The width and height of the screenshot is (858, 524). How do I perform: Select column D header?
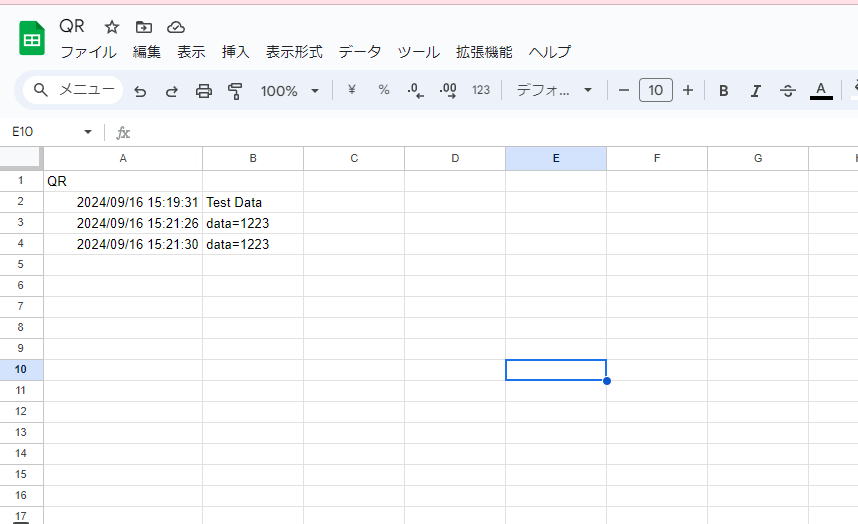[x=455, y=159]
